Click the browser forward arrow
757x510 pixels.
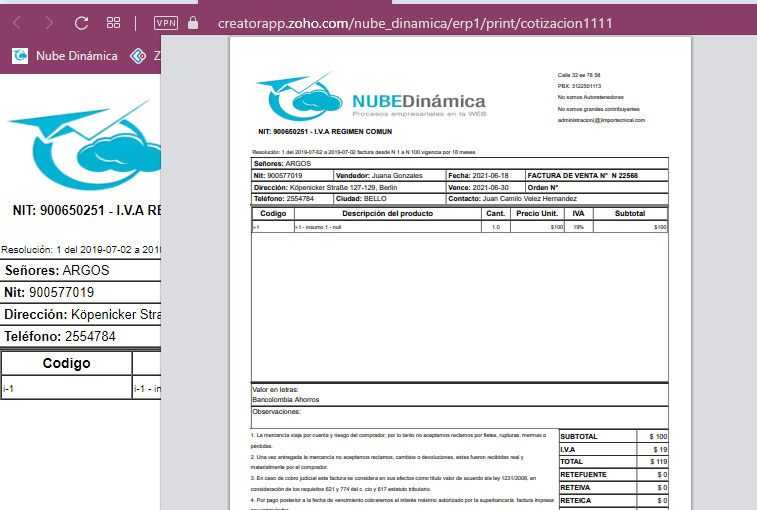click(49, 23)
